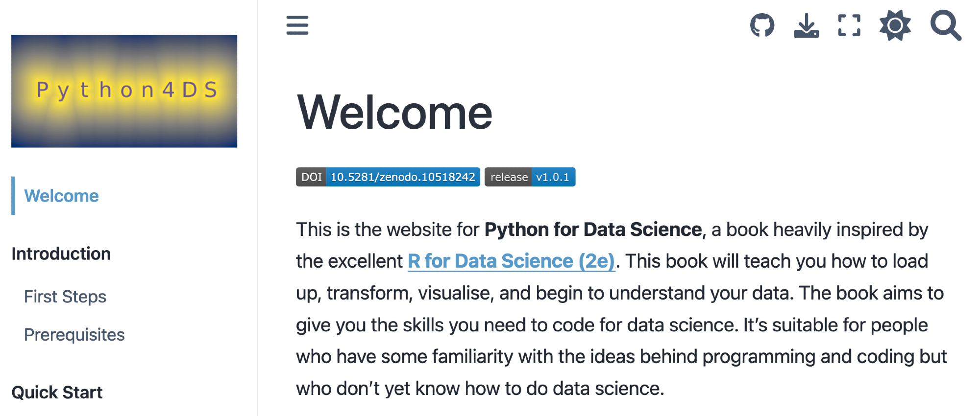
Task: Open the GitHub repository icon
Action: click(762, 25)
